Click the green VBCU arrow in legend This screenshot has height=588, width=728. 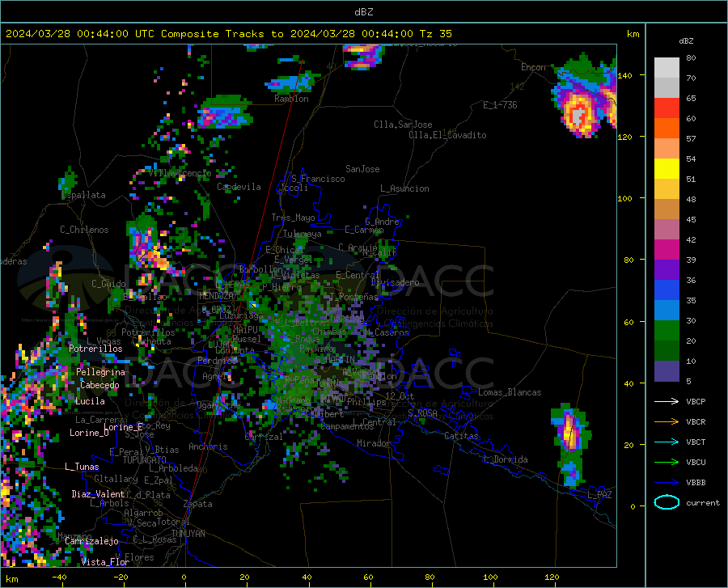(x=667, y=463)
